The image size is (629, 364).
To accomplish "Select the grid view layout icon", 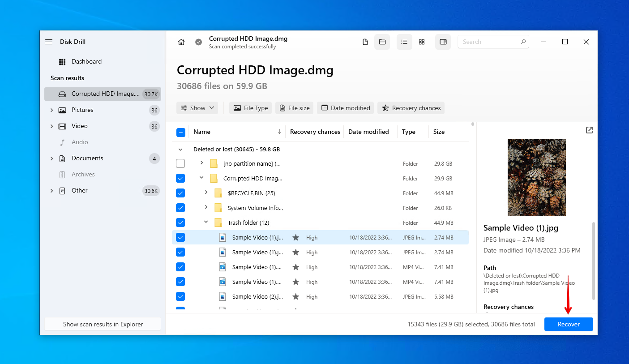I will pyautogui.click(x=422, y=42).
